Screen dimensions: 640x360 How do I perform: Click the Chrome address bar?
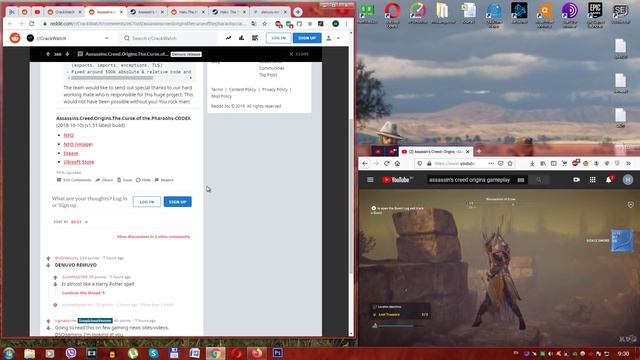pos(149,24)
